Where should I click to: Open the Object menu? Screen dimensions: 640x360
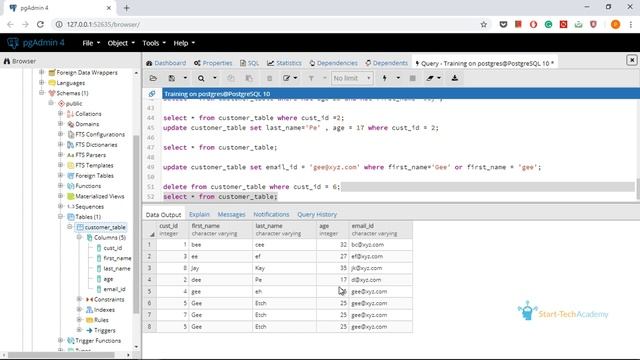click(121, 43)
